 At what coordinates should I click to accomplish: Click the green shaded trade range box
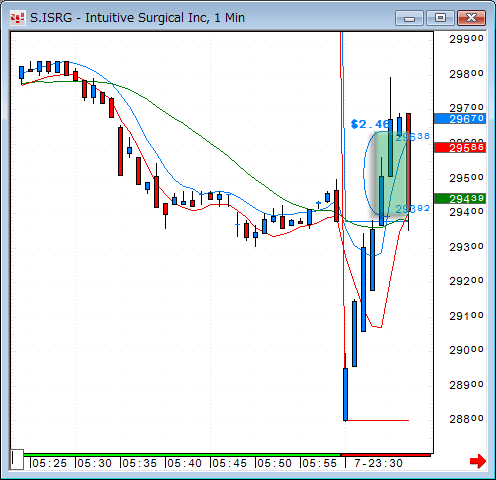tap(391, 173)
